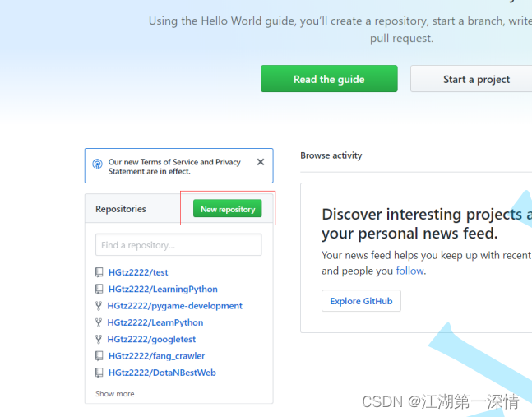Click fork icon beside HGtz2222/googletest
This screenshot has width=532, height=417.
[99, 340]
